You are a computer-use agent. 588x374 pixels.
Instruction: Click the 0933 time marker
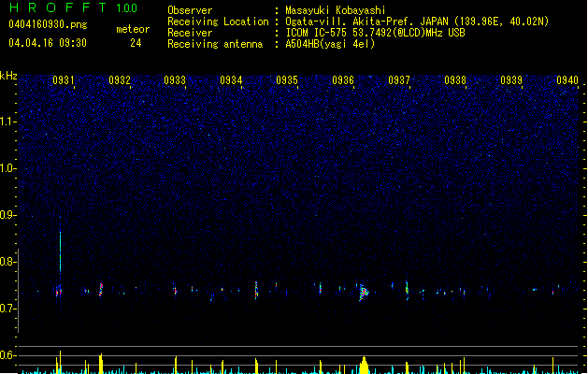tap(175, 80)
